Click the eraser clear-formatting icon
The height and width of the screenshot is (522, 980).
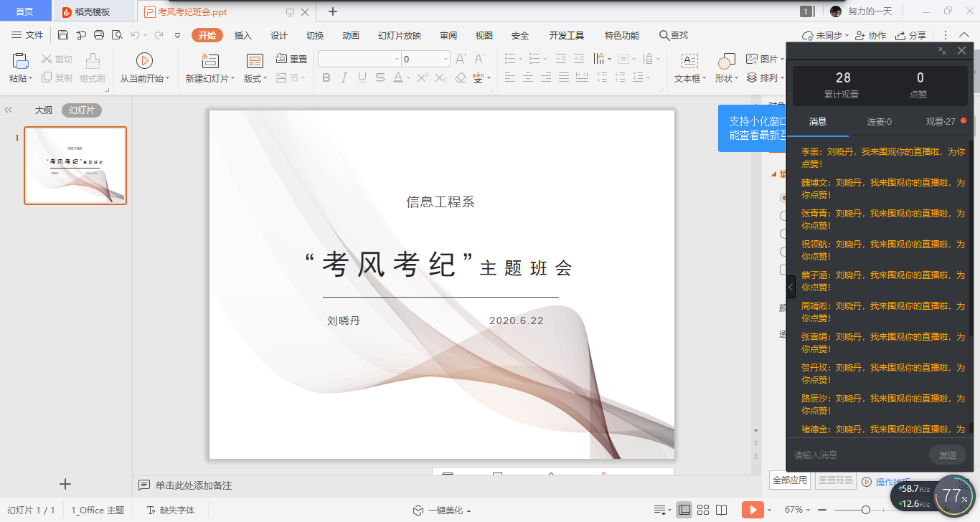pos(461,77)
